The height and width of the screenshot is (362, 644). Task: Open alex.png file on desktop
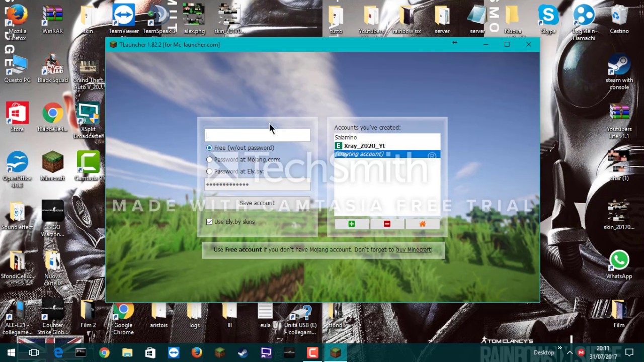(x=194, y=20)
